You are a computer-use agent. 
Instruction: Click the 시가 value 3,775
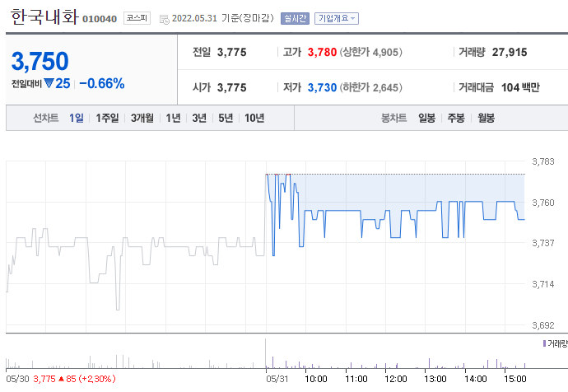click(x=232, y=87)
